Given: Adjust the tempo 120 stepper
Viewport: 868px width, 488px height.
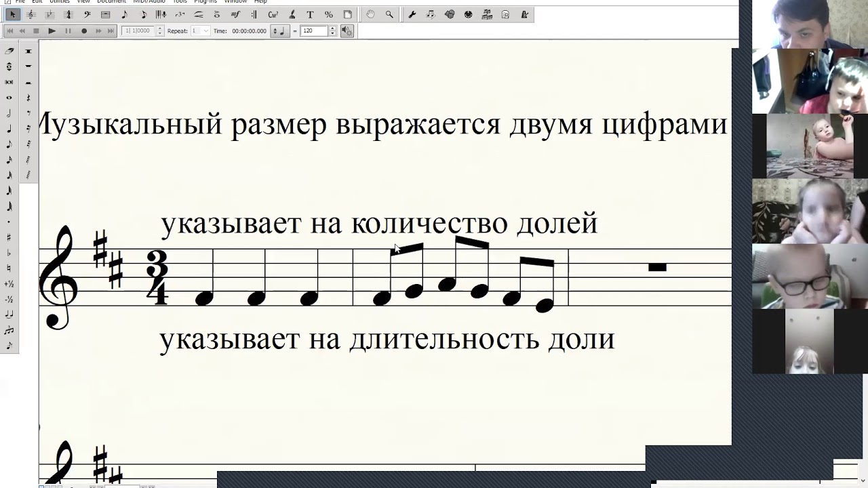Looking at the screenshot, I should click(x=332, y=30).
